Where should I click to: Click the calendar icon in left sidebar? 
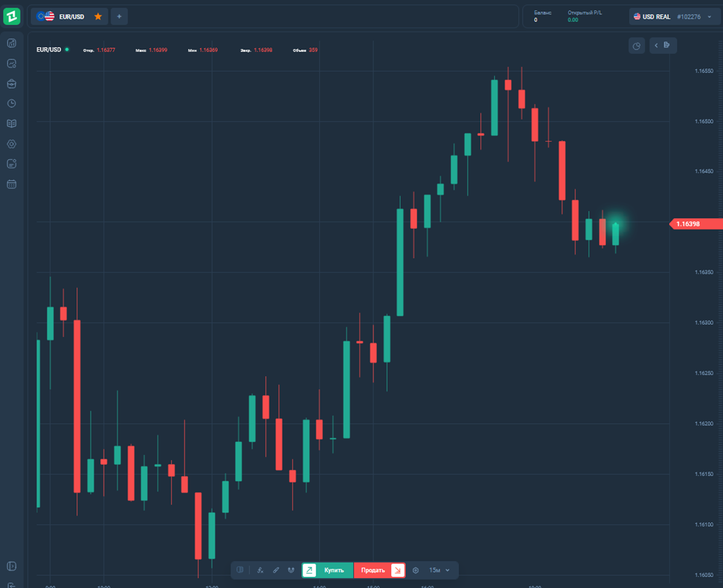pos(12,184)
